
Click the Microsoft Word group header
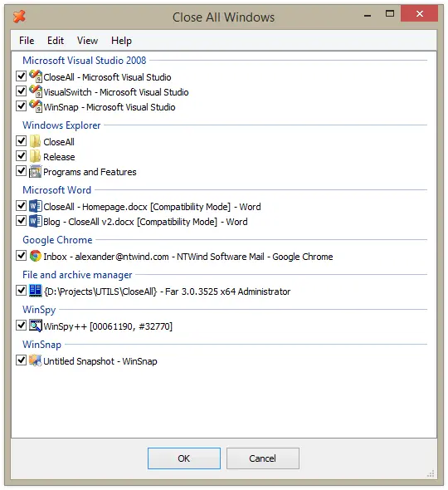click(56, 190)
